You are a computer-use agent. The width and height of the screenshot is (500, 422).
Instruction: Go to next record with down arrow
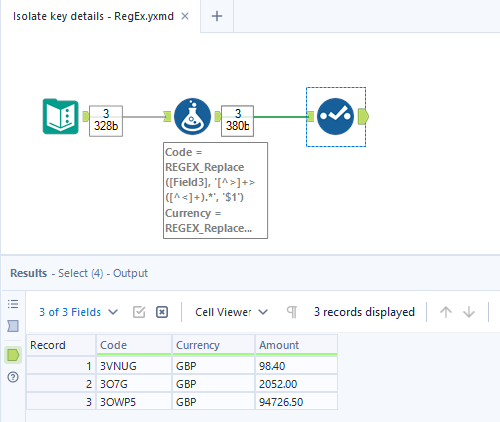click(x=469, y=312)
